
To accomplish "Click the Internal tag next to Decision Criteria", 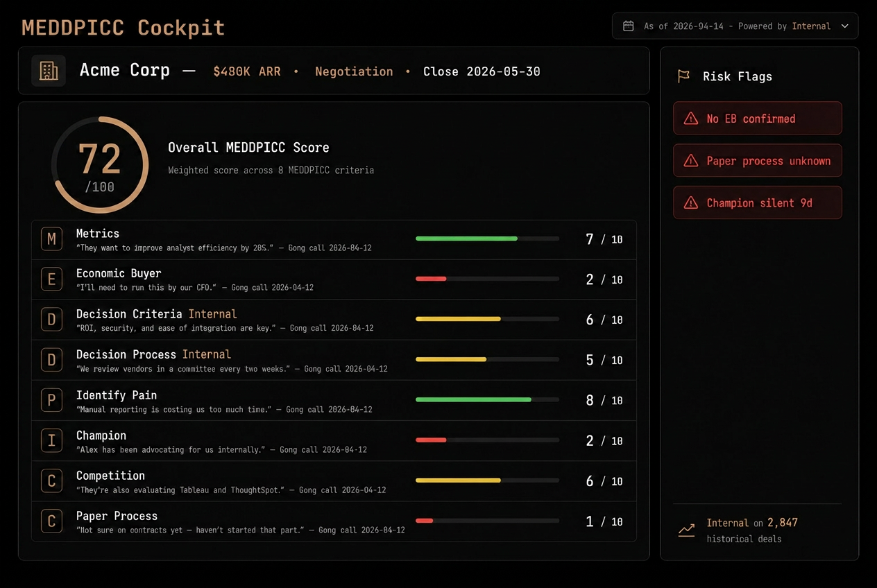I will coord(212,314).
